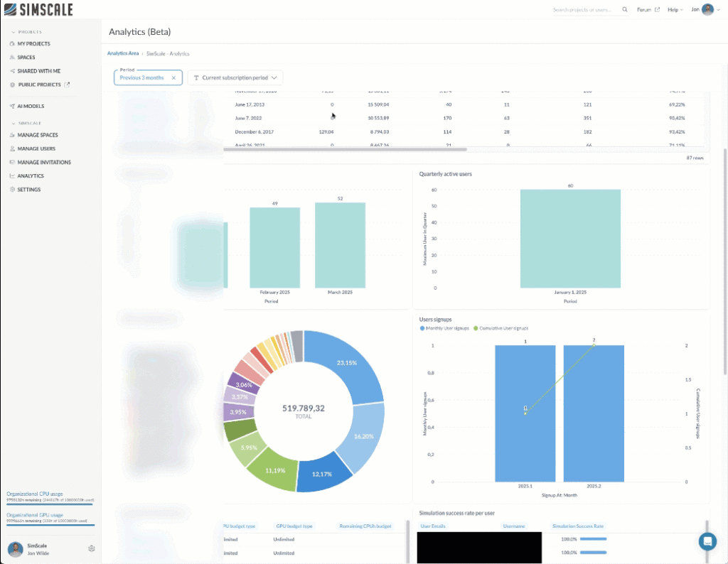Clear the Previous 3 months period filter
Screen dimensions: 728x564
coord(173,77)
